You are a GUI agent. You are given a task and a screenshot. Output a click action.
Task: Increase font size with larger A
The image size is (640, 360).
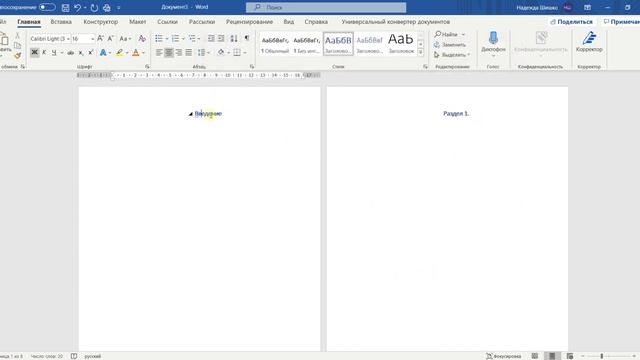100,38
